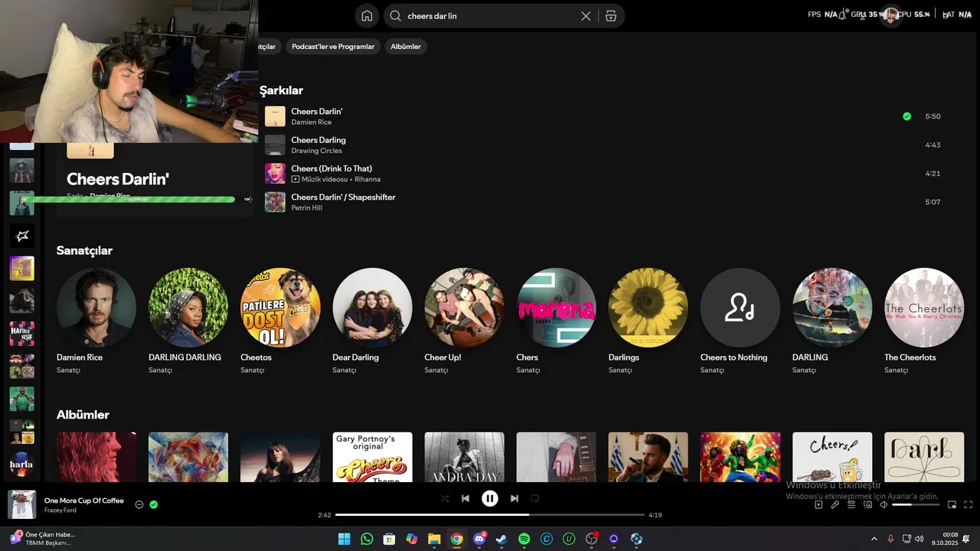
Task: Open Gary Portnoy's Cheers album cover
Action: pyautogui.click(x=372, y=457)
